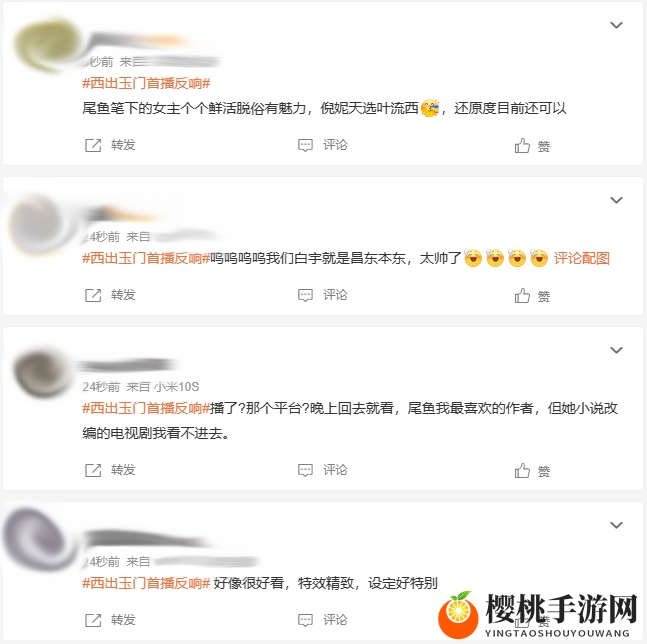View the first poster's avatar profile
Image resolution: width=647 pixels, height=644 pixels.
(45, 45)
